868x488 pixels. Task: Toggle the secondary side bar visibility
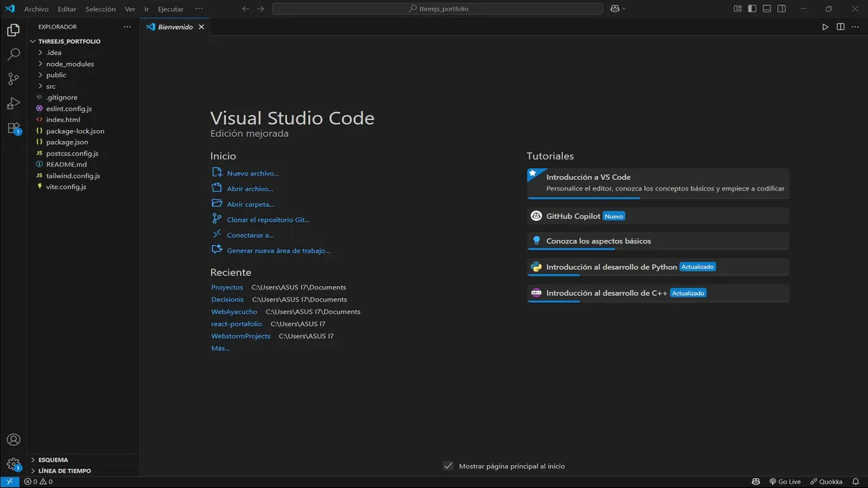[x=782, y=9]
